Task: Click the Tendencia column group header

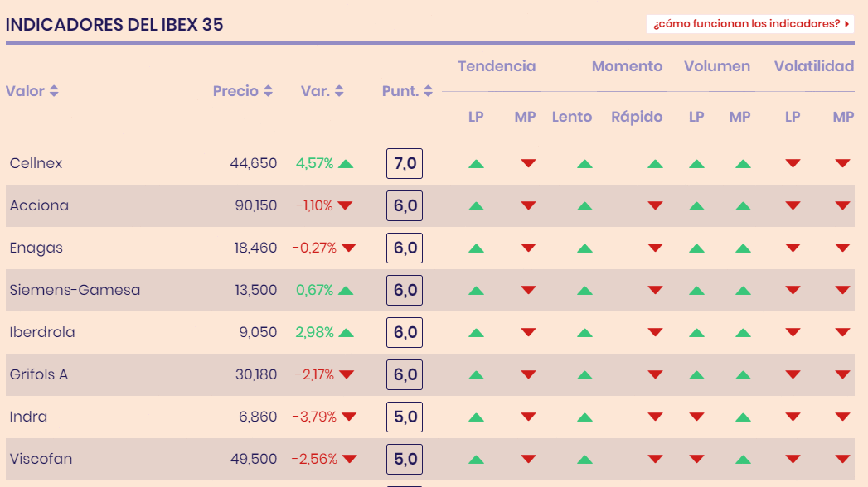Action: click(x=497, y=66)
